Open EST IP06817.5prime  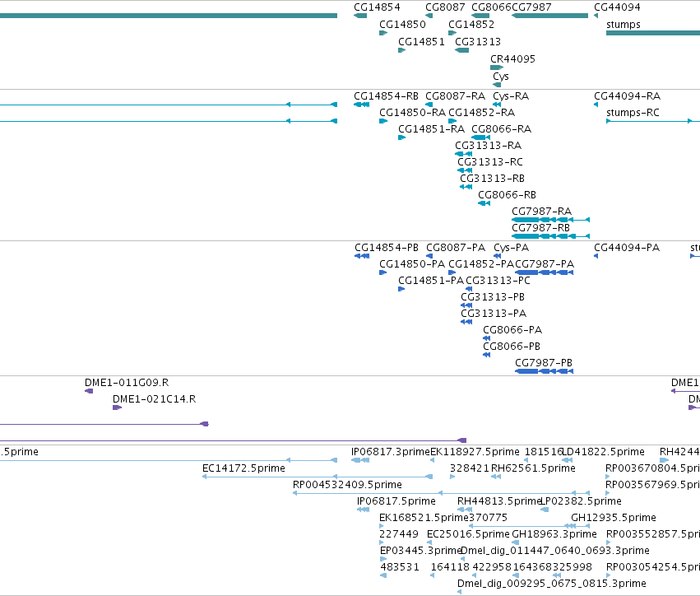click(396, 501)
